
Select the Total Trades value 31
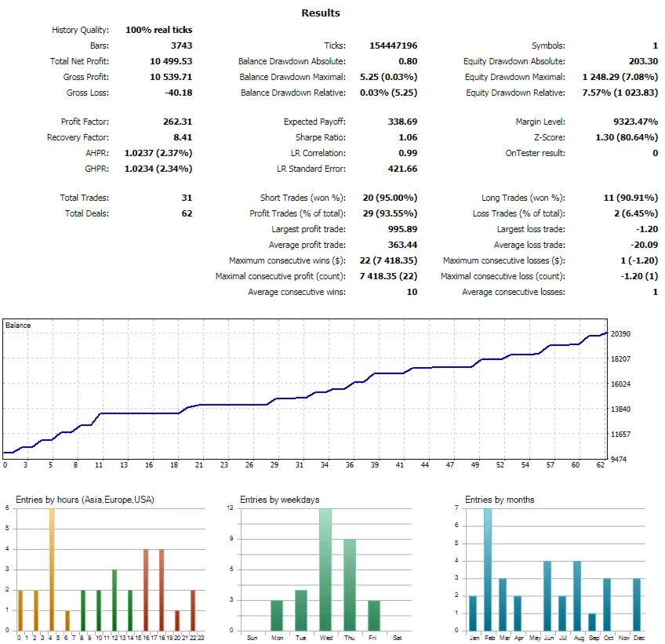pyautogui.click(x=187, y=197)
